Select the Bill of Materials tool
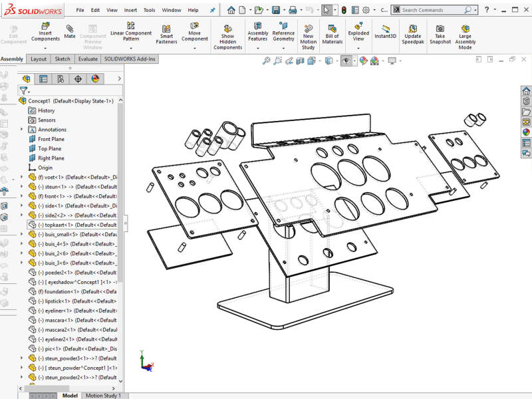This screenshot has width=532, height=399. pyautogui.click(x=332, y=33)
